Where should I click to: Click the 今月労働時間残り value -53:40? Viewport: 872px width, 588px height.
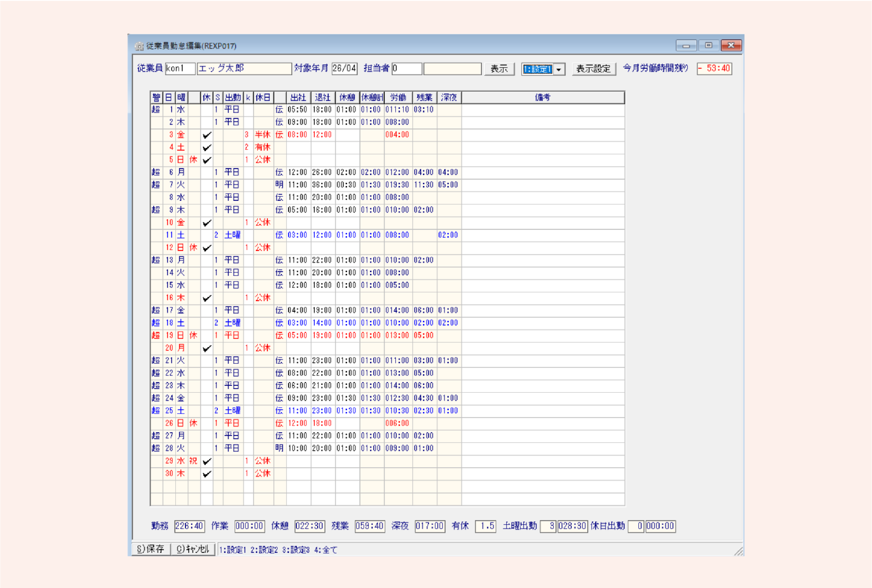tap(714, 69)
